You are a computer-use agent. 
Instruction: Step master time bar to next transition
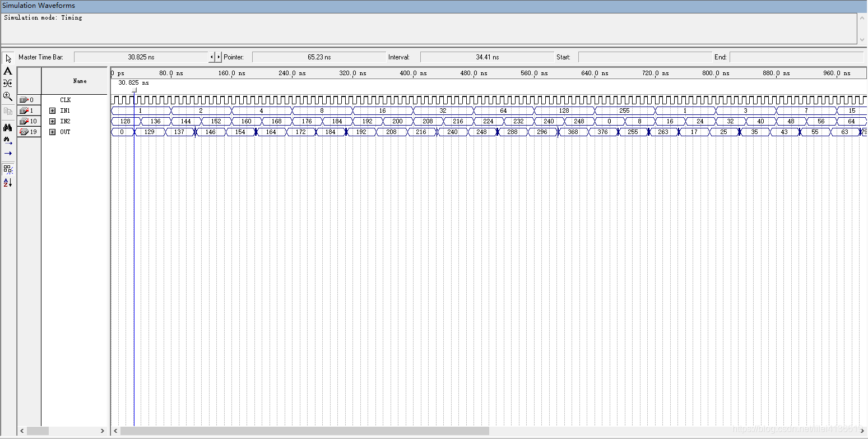pyautogui.click(x=219, y=57)
